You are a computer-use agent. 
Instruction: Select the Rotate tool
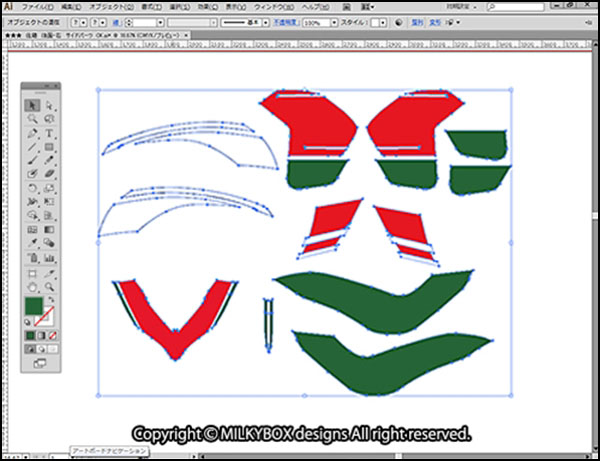point(32,188)
